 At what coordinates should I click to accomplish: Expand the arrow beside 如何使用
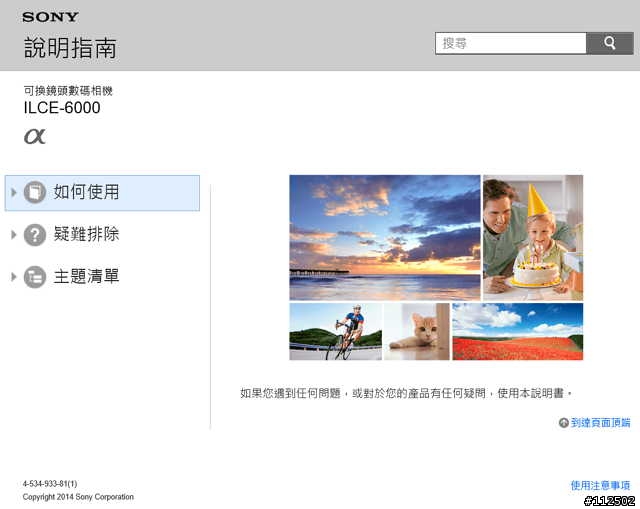(x=13, y=192)
